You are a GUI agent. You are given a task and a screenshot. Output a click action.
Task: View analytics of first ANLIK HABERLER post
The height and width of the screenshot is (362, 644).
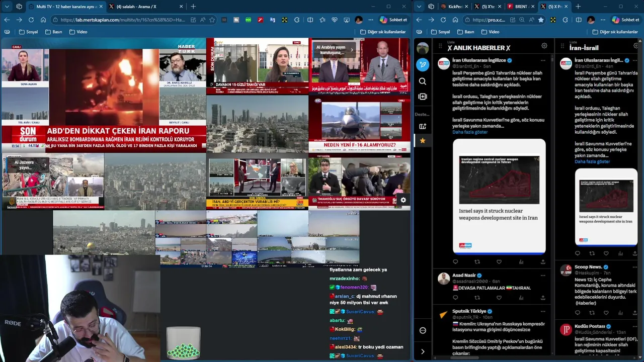click(x=521, y=261)
